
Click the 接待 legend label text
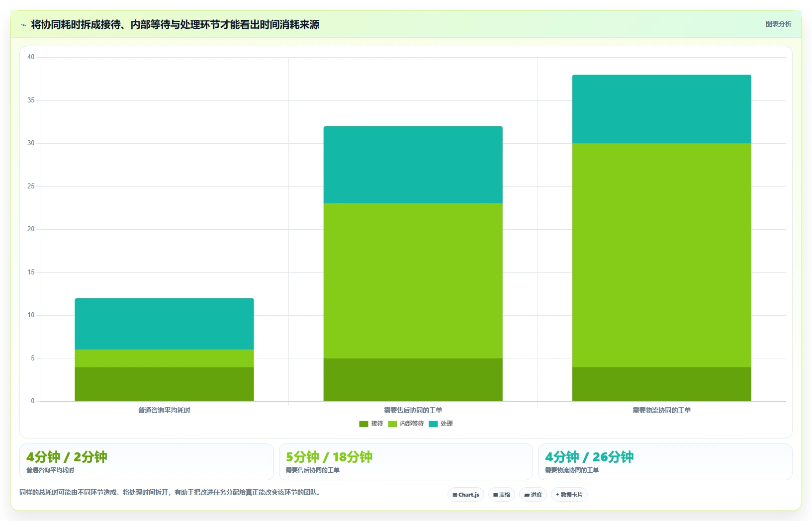point(377,424)
